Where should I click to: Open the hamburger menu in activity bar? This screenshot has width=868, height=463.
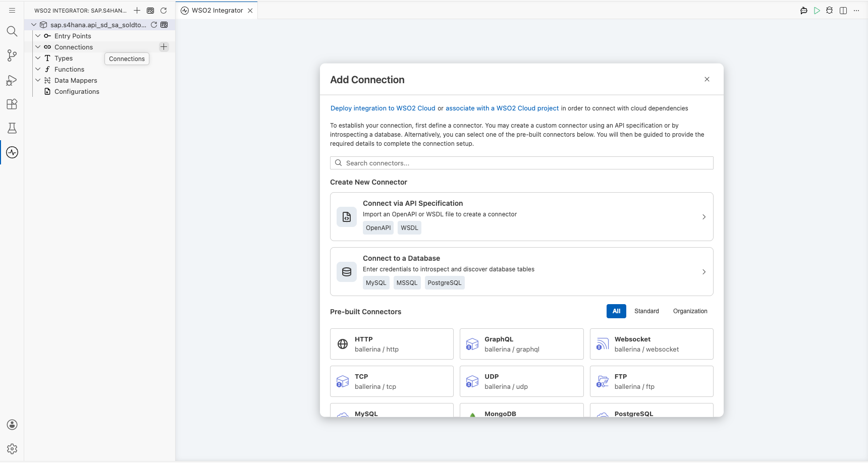pyautogui.click(x=12, y=10)
